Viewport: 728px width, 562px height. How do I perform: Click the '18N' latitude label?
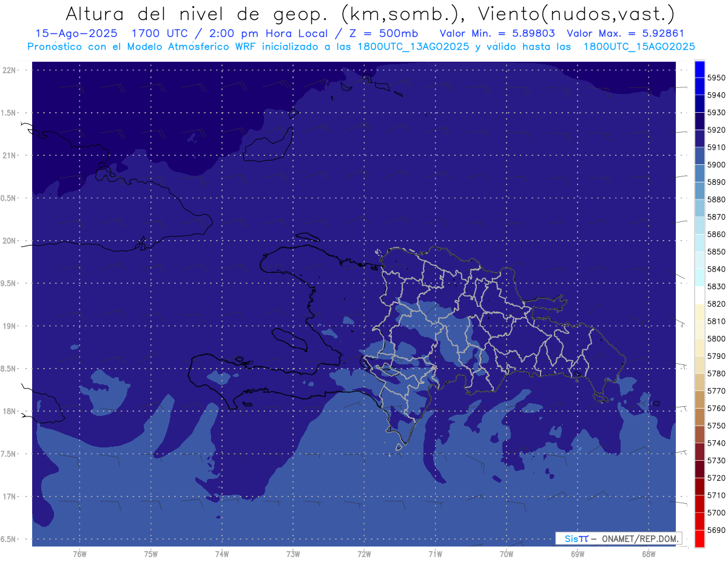pos(9,411)
